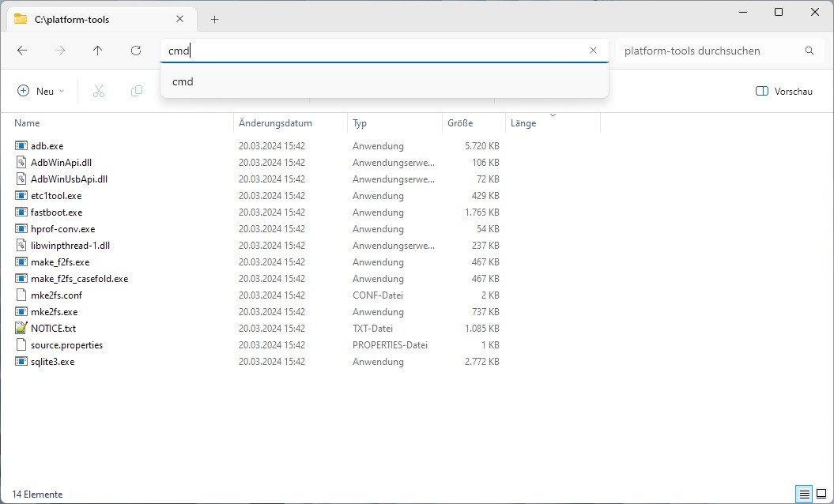Expand the Neu dropdown menu
Screen dimensions: 834x504
41,91
